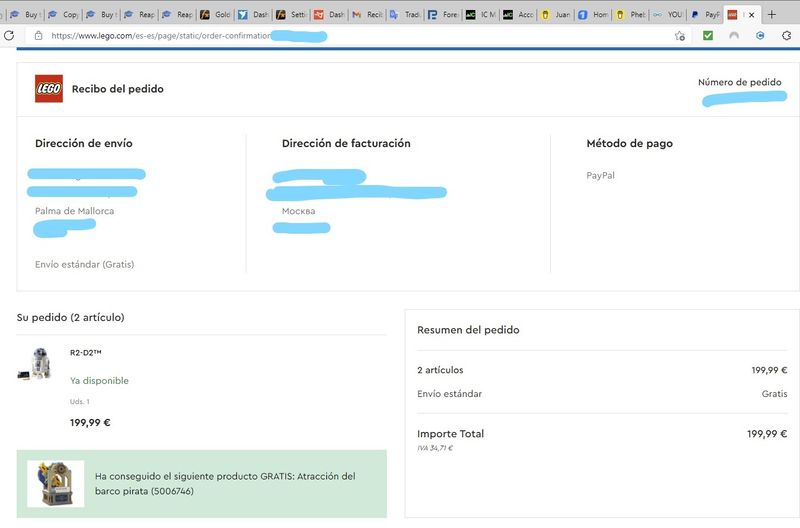Click the free pirate ship gift banner text

tap(225, 484)
